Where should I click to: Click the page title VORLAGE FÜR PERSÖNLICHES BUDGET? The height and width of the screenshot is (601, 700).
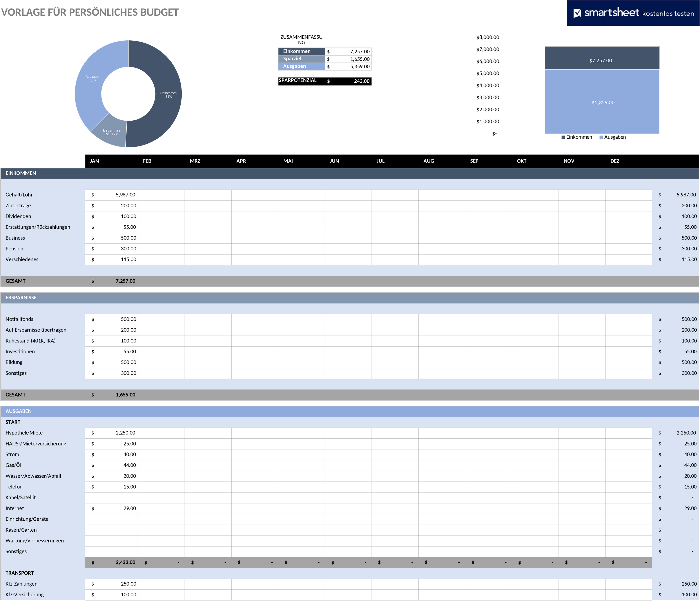(x=90, y=13)
